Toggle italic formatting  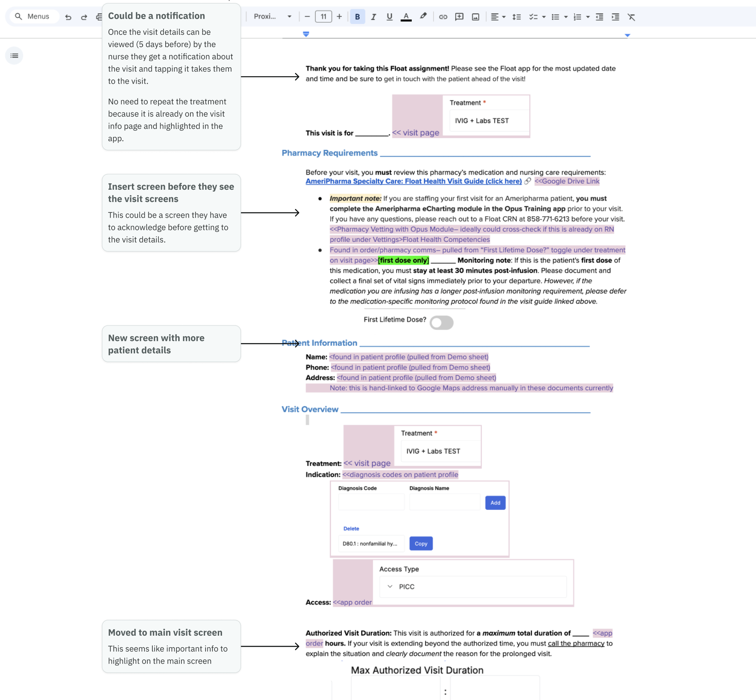(373, 17)
